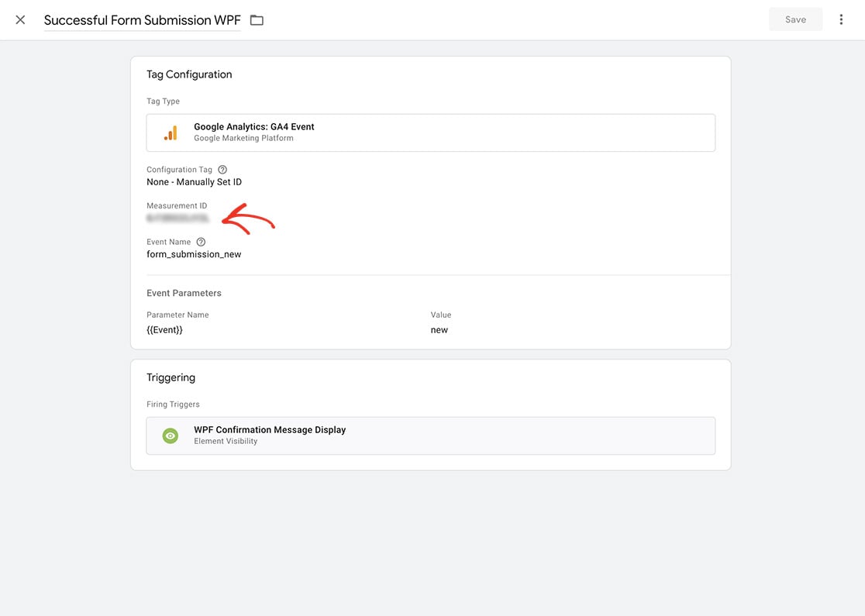
Task: Open help icon next to Event Name
Action: click(x=201, y=242)
